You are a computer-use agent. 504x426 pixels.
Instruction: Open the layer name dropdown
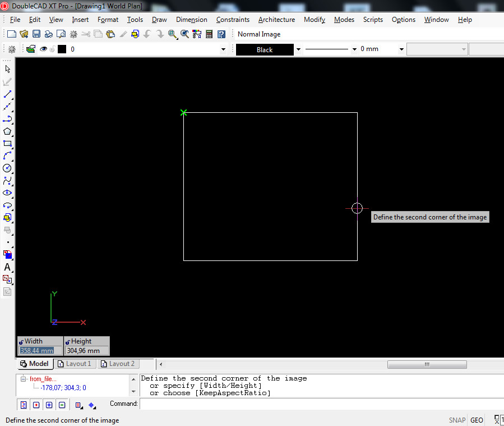click(223, 49)
